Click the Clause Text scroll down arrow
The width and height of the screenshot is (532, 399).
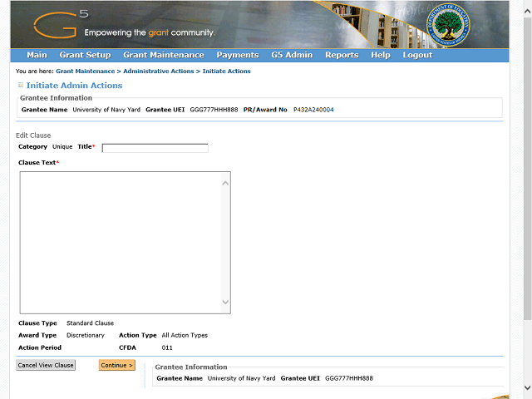(x=225, y=302)
